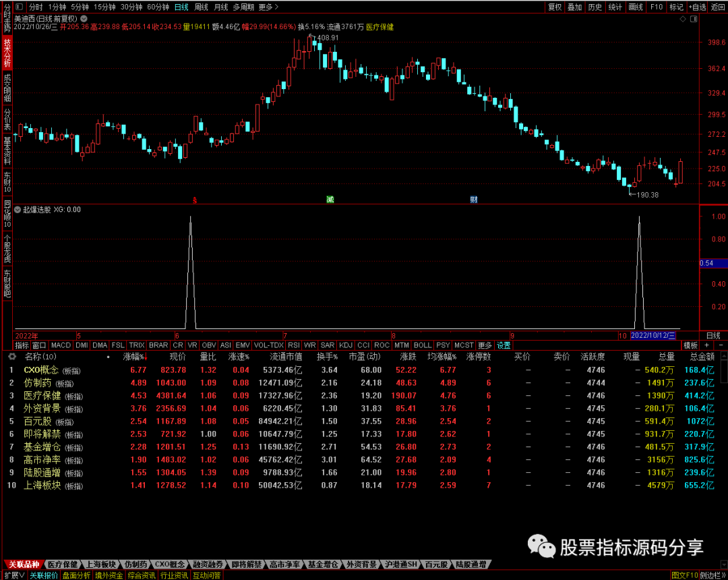The height and width of the screenshot is (580, 728).
Task: Click the settings gear in the list header
Action: point(11,357)
